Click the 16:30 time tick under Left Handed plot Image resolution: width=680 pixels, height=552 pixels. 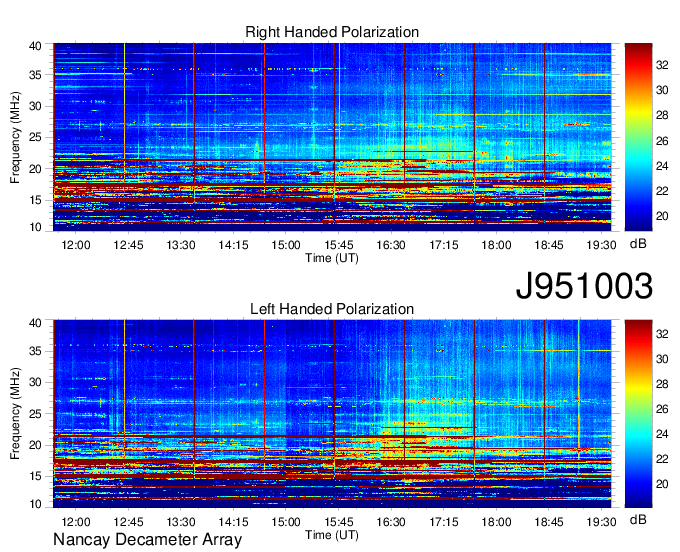(x=391, y=521)
